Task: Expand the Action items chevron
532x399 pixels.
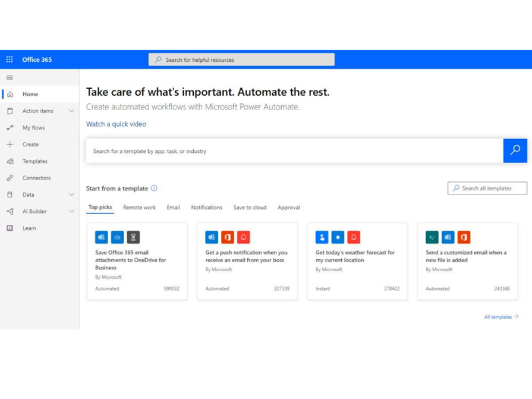Action: [x=71, y=111]
